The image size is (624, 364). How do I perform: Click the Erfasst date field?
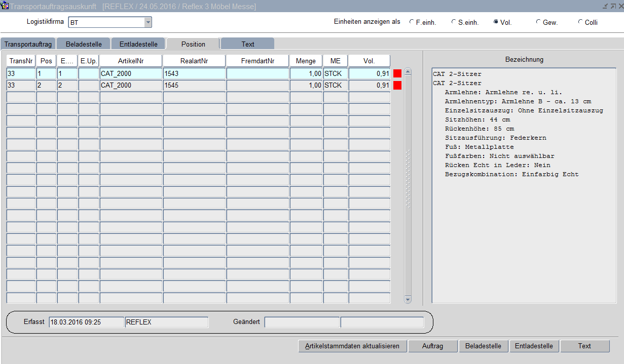pyautogui.click(x=86, y=322)
